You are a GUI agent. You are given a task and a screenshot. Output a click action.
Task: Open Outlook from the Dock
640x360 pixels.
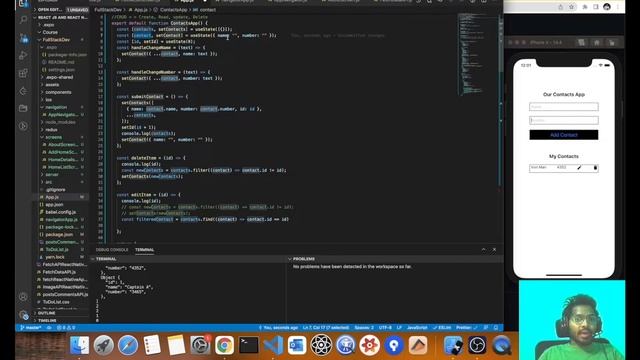point(297,345)
